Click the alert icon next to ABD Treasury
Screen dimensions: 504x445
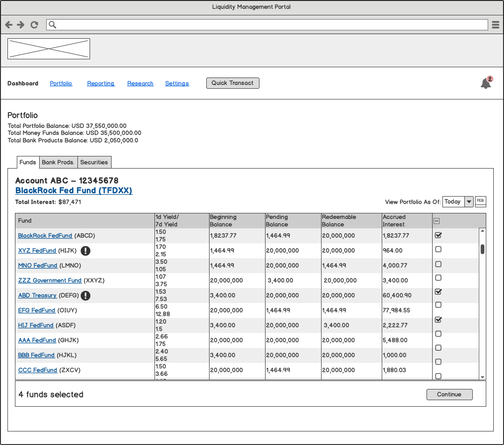click(x=85, y=296)
